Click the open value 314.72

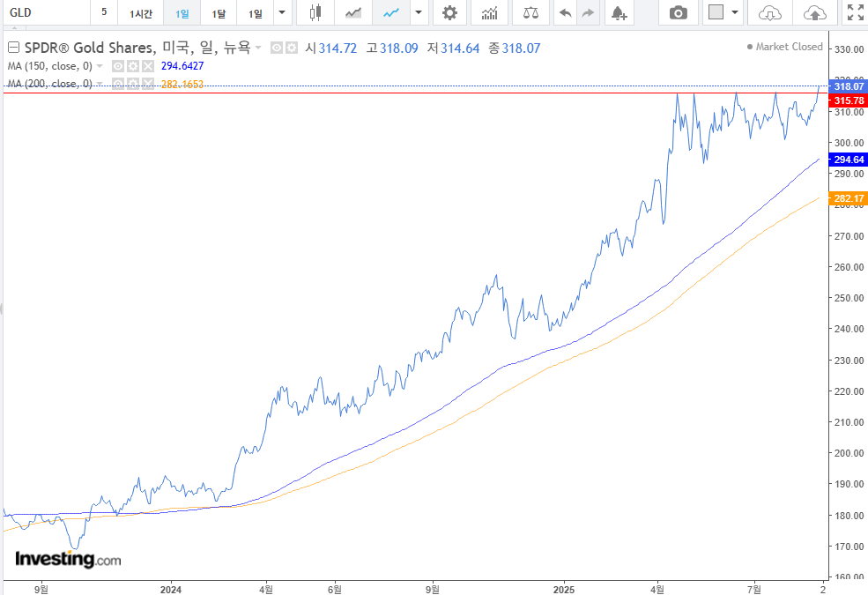pos(338,48)
